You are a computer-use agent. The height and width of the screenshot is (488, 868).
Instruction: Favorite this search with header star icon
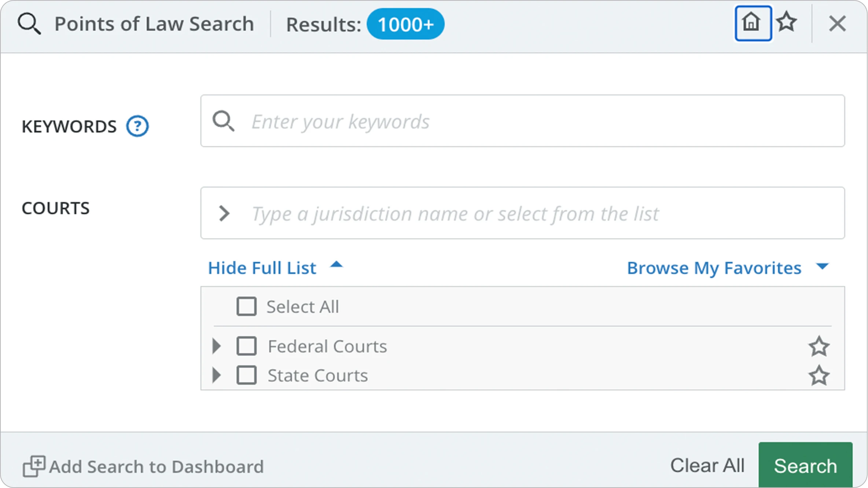[786, 23]
